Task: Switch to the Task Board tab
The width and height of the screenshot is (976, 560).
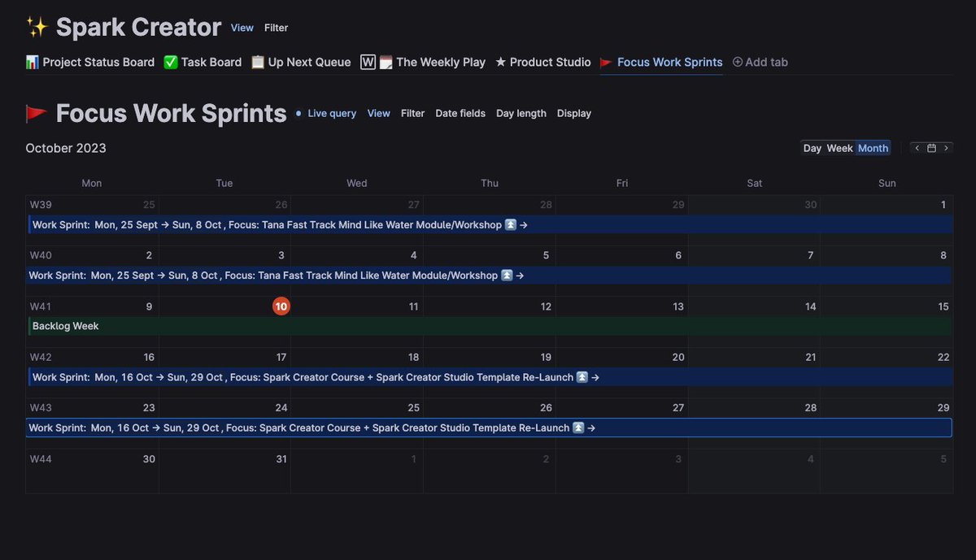Action: pyautogui.click(x=203, y=62)
